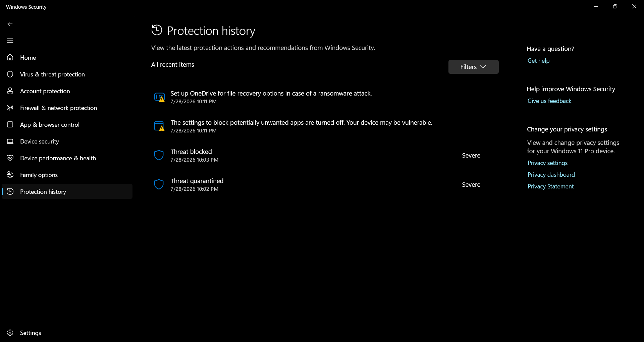Screen dimensions: 644x342
Task: Click the Threat quarantined shield icon
Action: tap(159, 184)
